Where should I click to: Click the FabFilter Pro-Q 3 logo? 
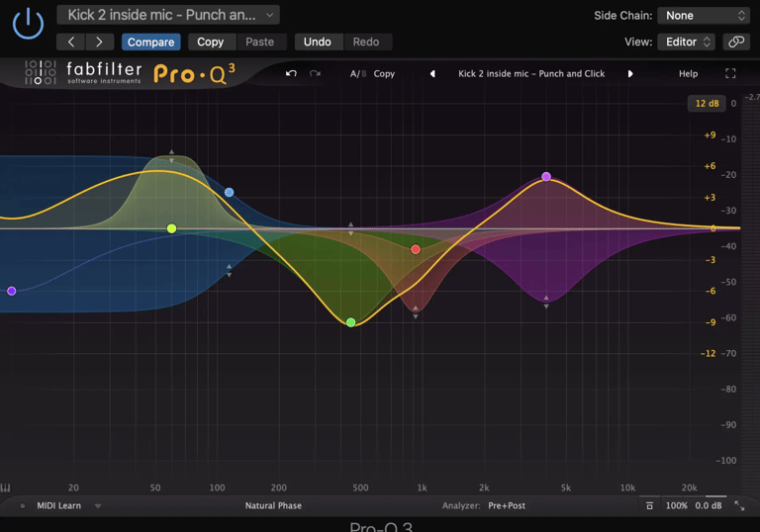(x=131, y=73)
